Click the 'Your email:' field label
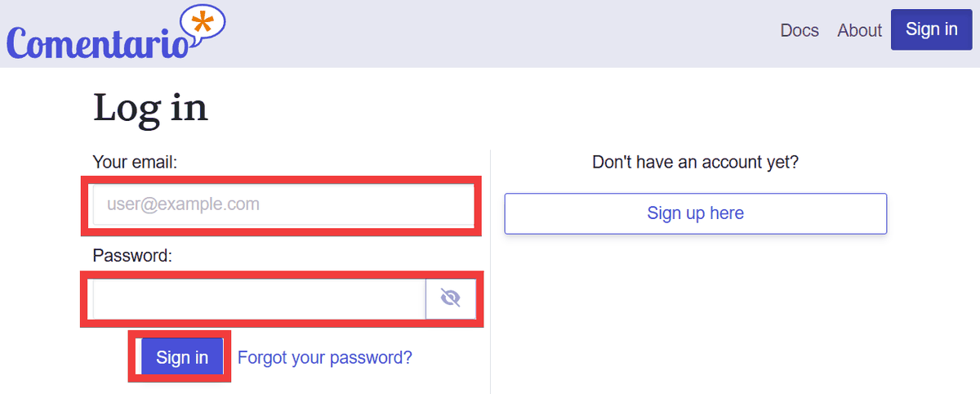The image size is (980, 394). click(135, 162)
